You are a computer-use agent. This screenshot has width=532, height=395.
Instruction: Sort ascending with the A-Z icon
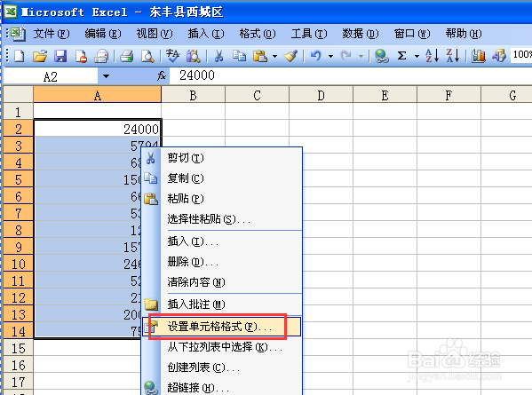pyautogui.click(x=433, y=56)
